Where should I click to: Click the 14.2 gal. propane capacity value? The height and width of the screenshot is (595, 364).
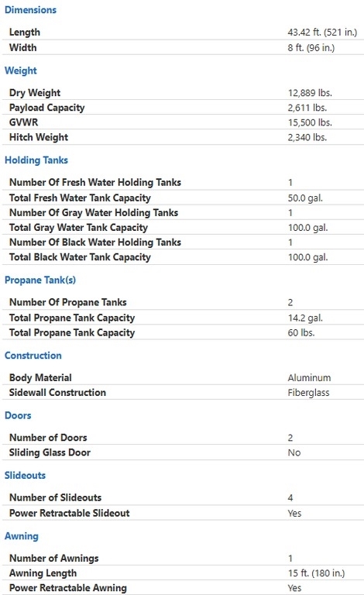[305, 318]
